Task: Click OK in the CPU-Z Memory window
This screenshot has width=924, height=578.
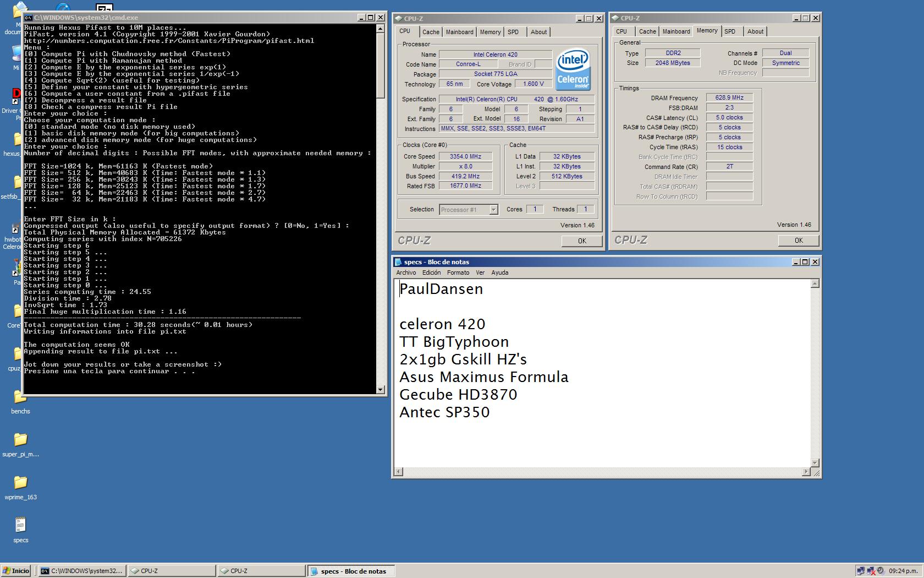Action: [x=799, y=240]
